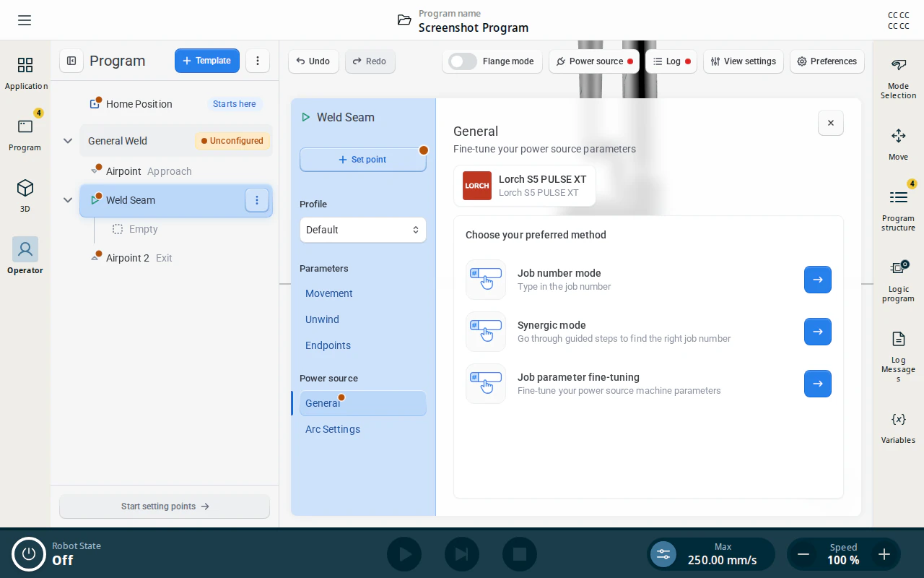Open the hamburger main menu

pyautogui.click(x=25, y=20)
